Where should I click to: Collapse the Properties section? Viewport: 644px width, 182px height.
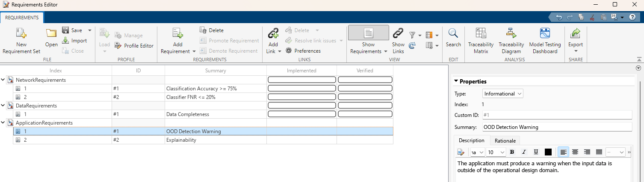pyautogui.click(x=456, y=81)
